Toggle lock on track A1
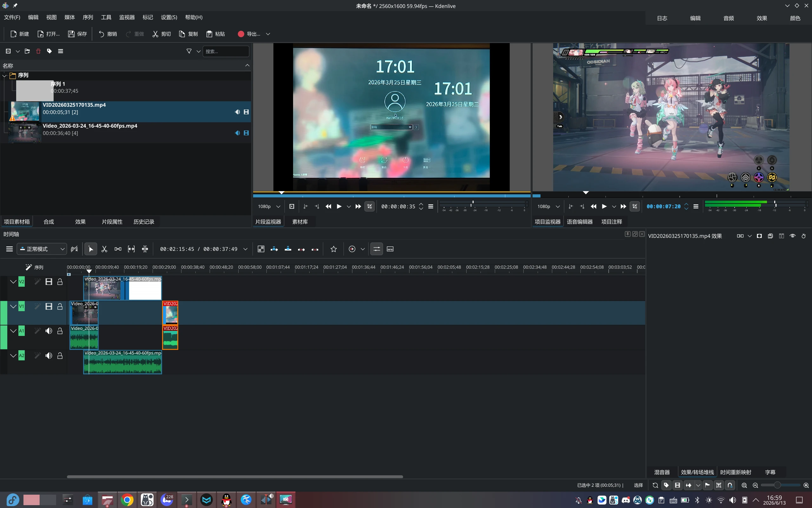Screen dimensions: 812x508 [x=60, y=331]
